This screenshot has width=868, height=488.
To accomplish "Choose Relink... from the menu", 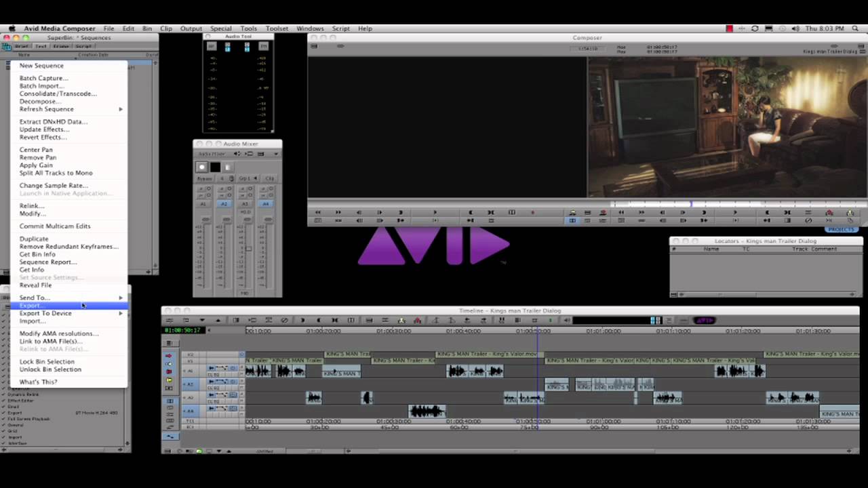I will (x=32, y=206).
